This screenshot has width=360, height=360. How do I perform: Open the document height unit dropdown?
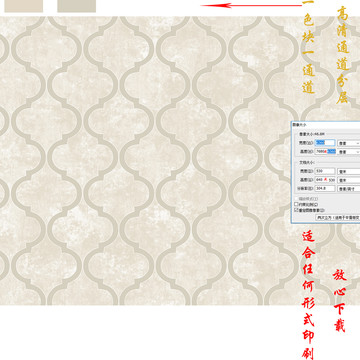tap(349, 180)
